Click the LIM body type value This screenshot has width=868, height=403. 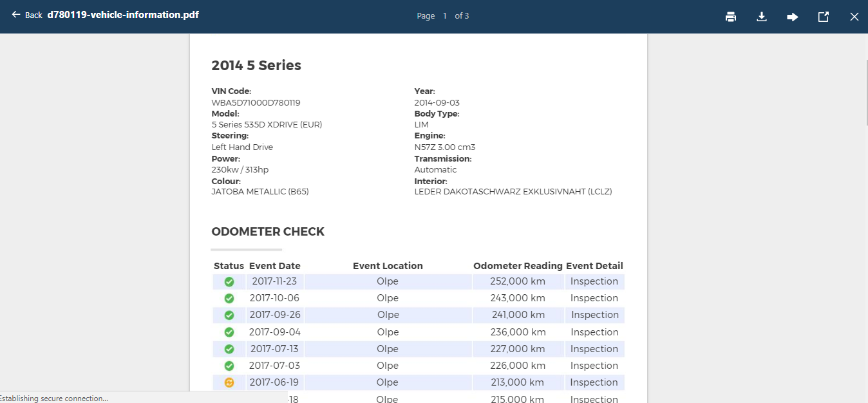pos(422,125)
